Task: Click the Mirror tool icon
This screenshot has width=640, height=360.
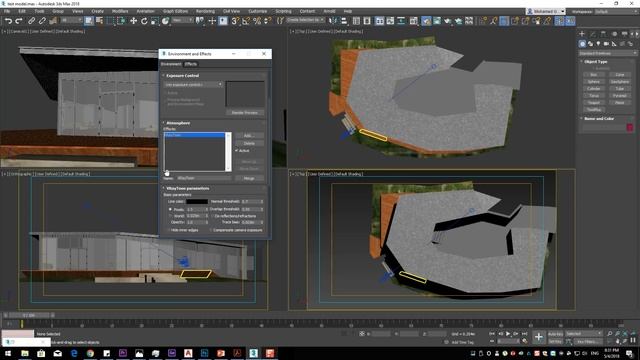Action: tap(333, 21)
